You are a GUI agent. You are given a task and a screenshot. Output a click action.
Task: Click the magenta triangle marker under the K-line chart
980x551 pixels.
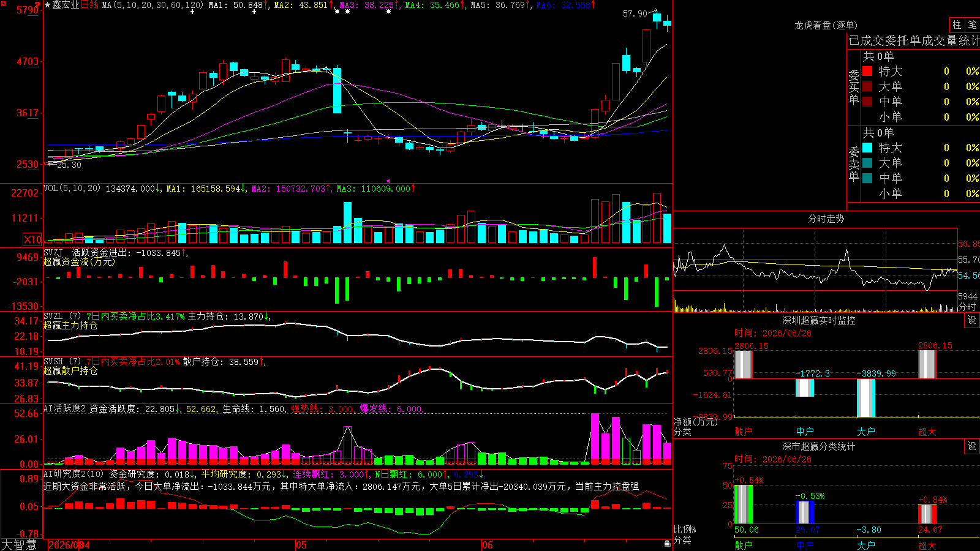[x=388, y=181]
